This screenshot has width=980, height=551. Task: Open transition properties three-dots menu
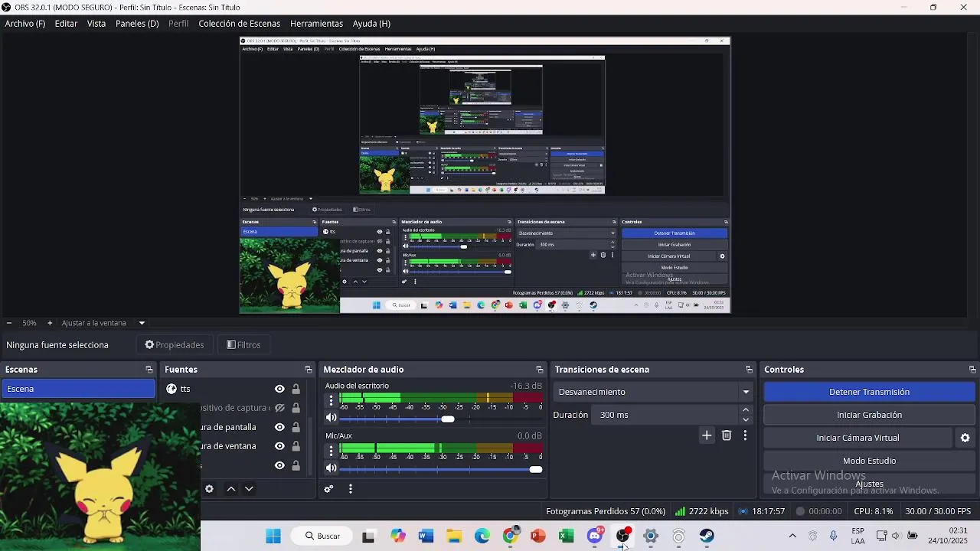(x=745, y=435)
